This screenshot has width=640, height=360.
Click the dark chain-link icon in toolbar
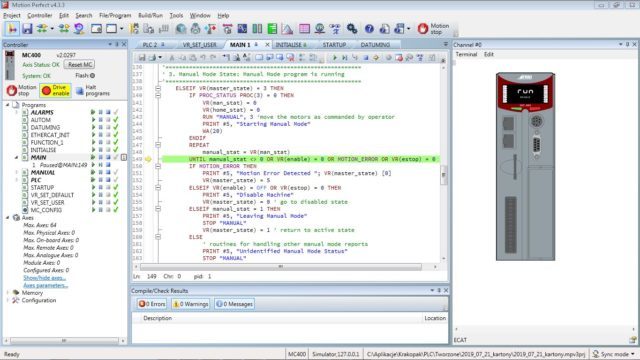pyautogui.click(x=352, y=29)
